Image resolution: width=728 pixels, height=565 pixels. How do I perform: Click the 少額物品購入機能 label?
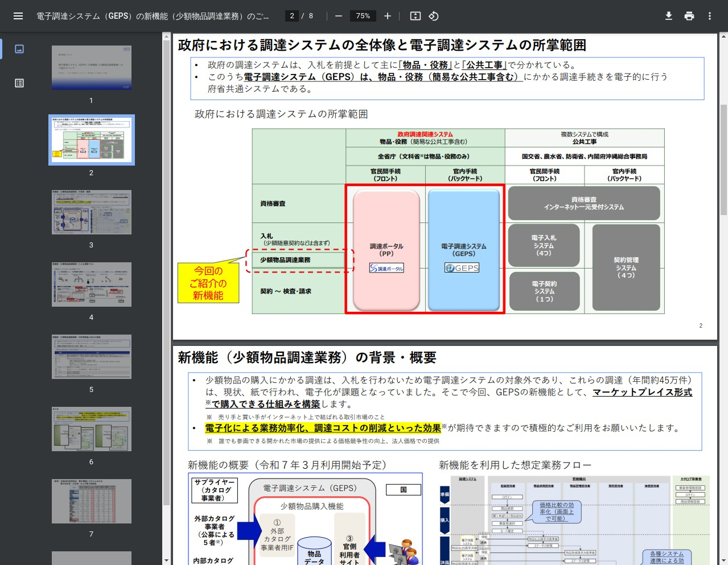click(x=312, y=506)
